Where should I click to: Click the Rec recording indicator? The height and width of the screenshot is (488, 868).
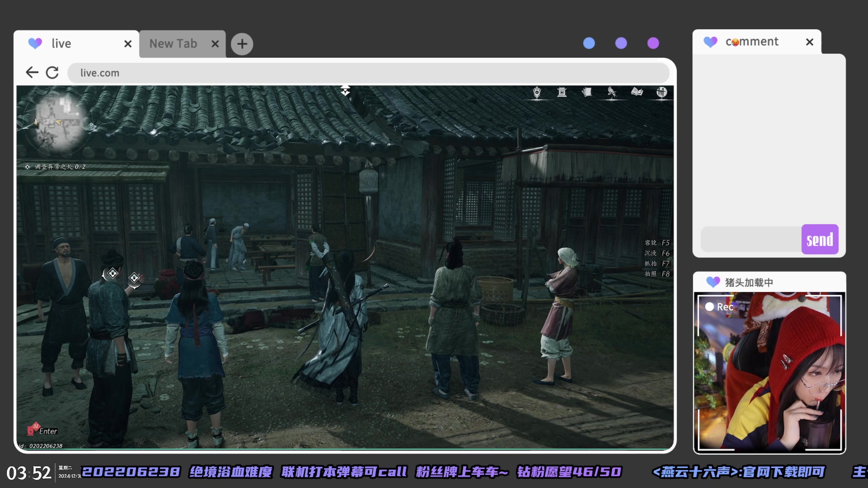click(x=719, y=307)
